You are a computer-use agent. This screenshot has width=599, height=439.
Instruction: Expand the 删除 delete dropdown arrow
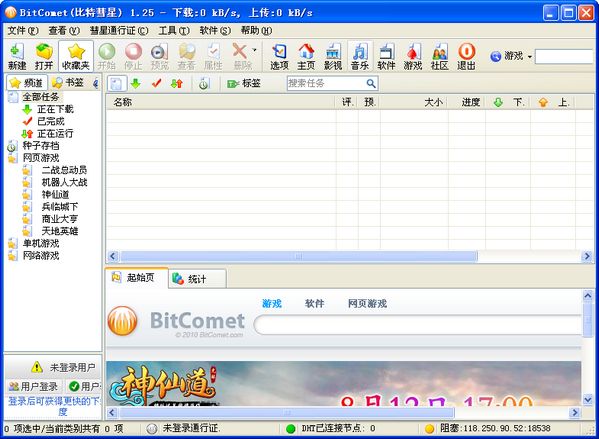click(x=254, y=50)
